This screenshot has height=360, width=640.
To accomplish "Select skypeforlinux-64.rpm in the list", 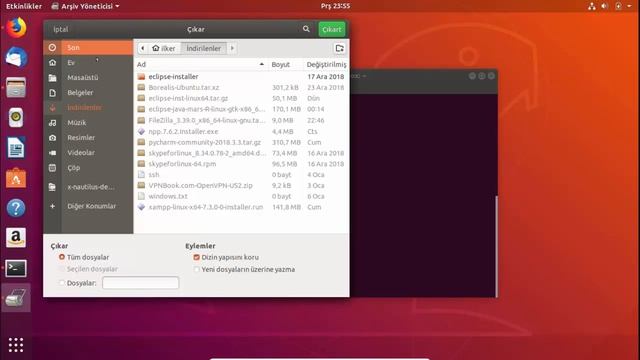I will point(241,164).
